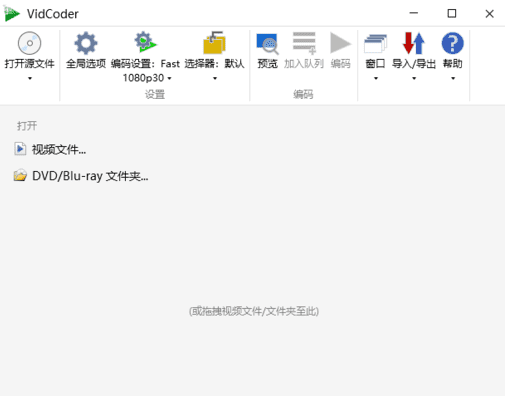Click the 选择器 yellow folder icon

click(x=214, y=43)
